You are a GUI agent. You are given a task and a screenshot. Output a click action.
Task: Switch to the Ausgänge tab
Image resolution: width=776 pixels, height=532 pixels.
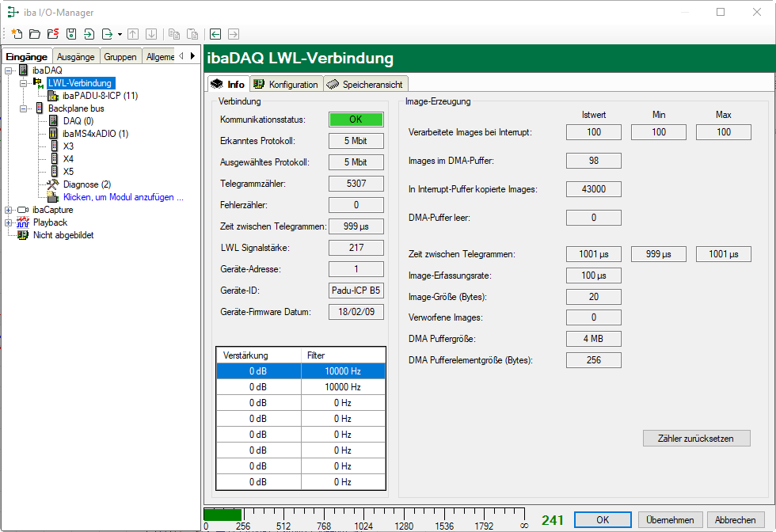click(76, 57)
